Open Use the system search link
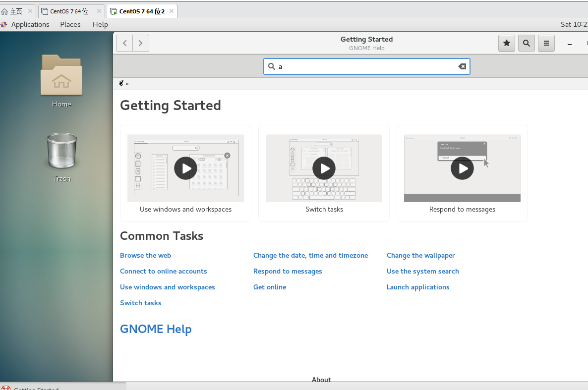The height and width of the screenshot is (390, 588). click(x=422, y=271)
